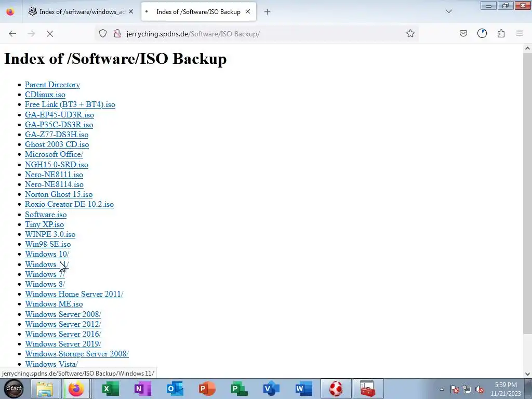Bookmark this page with the star icon
The width and height of the screenshot is (532, 399).
[x=410, y=34]
